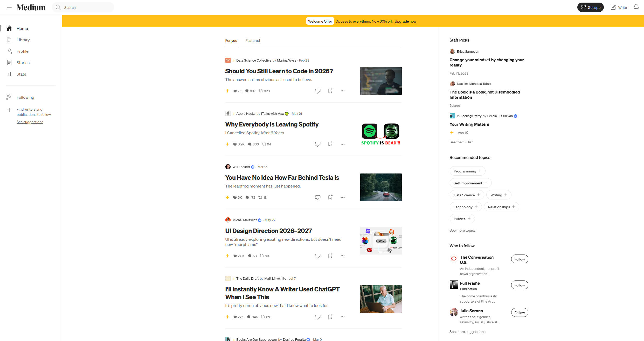This screenshot has width=644, height=341.
Task: Open Following in the sidebar
Action: (x=20, y=97)
